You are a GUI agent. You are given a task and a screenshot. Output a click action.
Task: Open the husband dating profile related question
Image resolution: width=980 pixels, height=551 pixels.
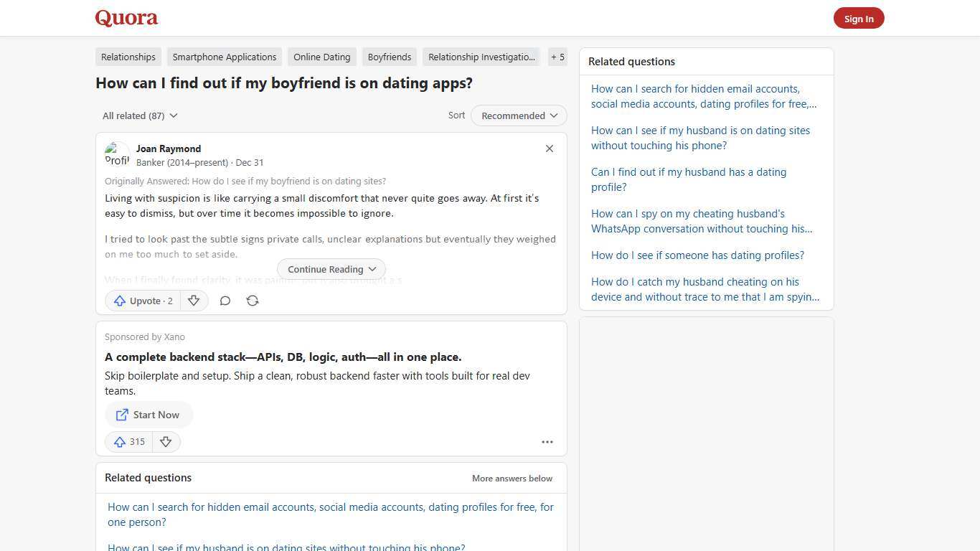coord(688,179)
